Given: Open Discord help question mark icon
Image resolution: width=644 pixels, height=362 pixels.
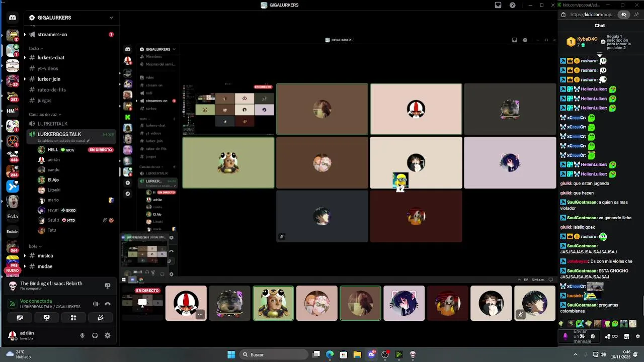Looking at the screenshot, I should [513, 5].
